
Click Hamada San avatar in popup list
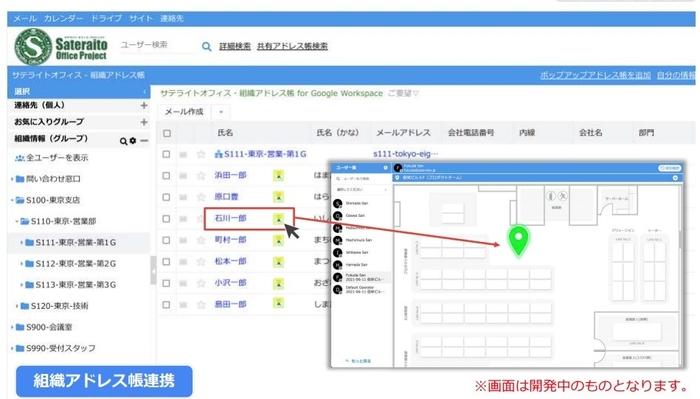(x=338, y=265)
